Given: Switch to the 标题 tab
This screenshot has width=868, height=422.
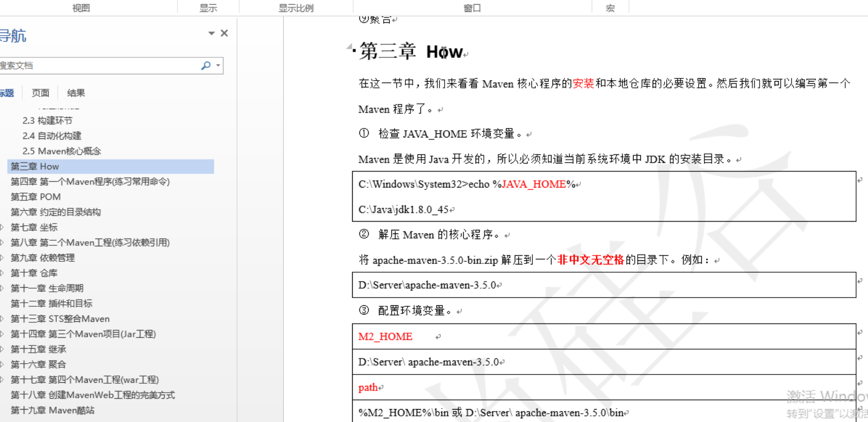Looking at the screenshot, I should click(6, 93).
